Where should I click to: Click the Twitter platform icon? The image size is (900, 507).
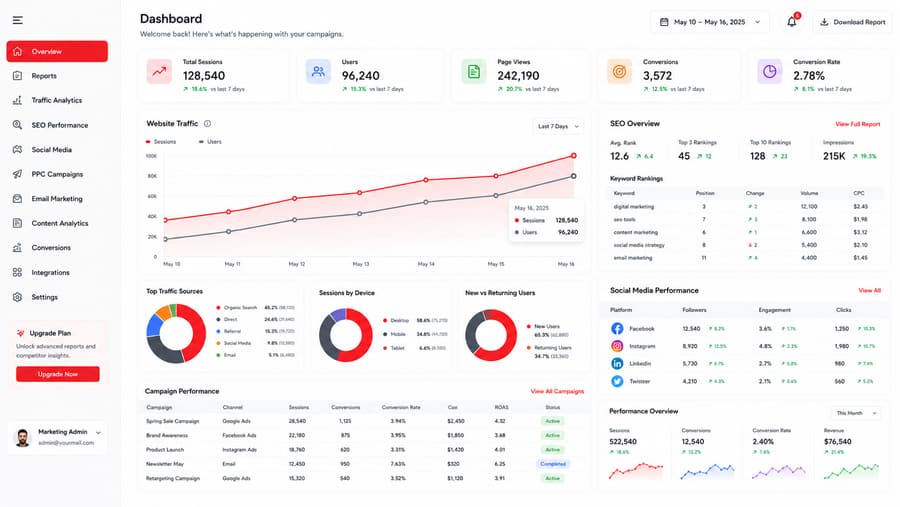pyautogui.click(x=617, y=381)
